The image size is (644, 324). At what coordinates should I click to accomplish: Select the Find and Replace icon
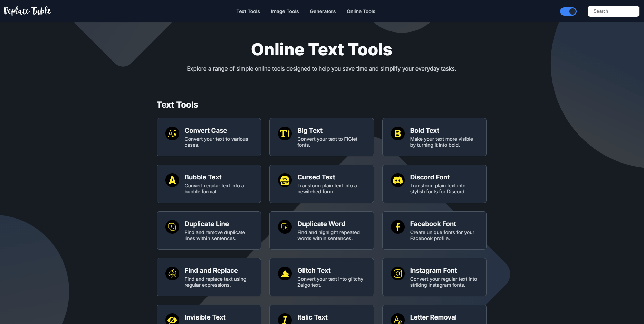(x=172, y=274)
